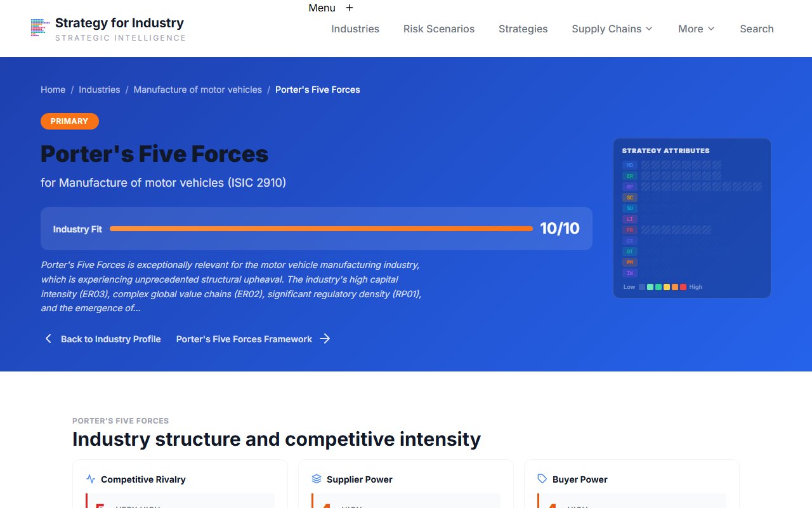812x508 pixels.
Task: Open the Strategies nav item
Action: (x=523, y=29)
